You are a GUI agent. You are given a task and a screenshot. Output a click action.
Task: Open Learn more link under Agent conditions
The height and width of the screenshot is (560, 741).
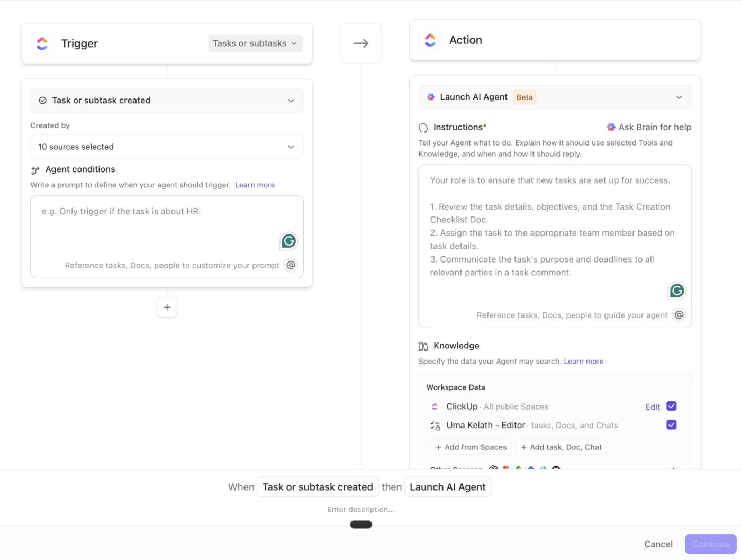point(255,185)
